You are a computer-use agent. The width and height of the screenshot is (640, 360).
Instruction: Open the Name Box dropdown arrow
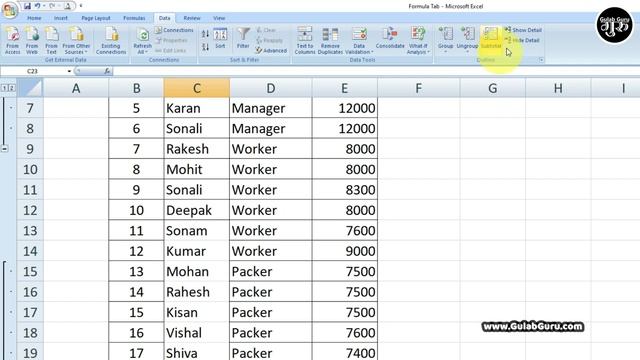[x=69, y=71]
